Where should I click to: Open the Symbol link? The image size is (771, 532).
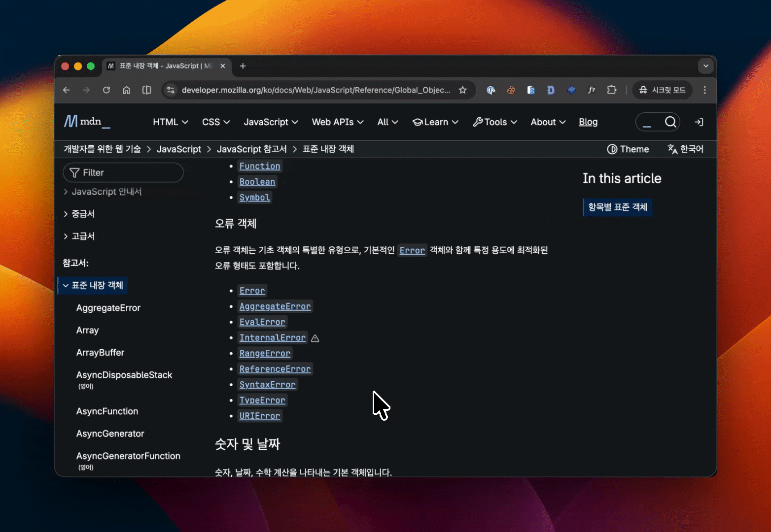255,198
